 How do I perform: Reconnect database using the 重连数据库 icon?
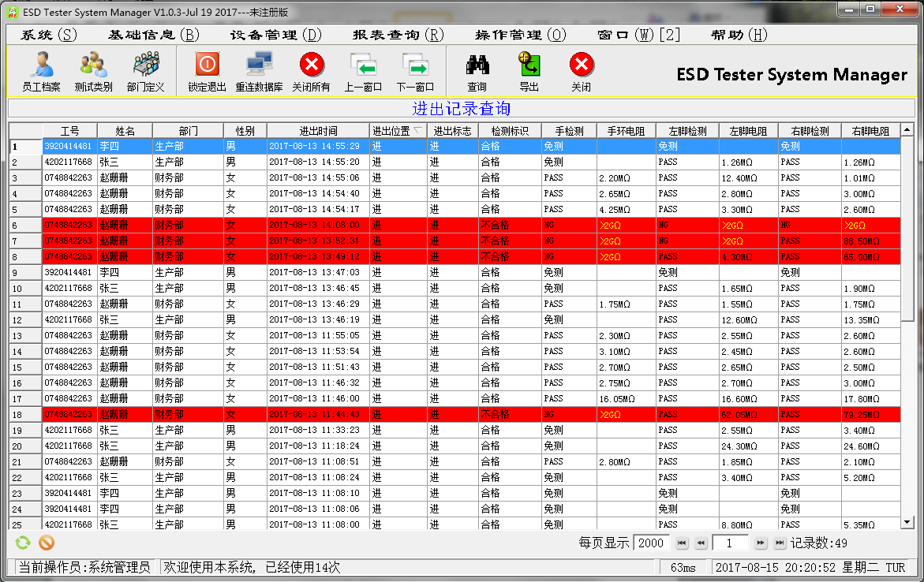(259, 71)
